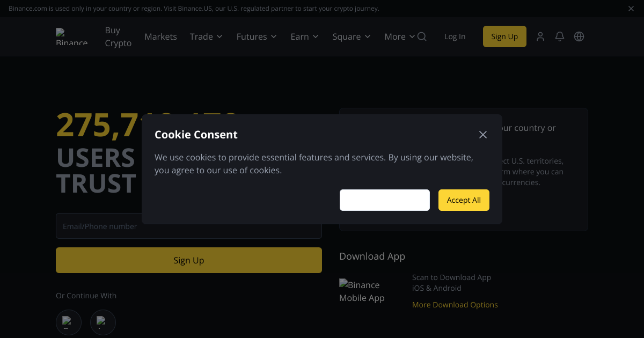Click More Download Options link

[x=455, y=304]
